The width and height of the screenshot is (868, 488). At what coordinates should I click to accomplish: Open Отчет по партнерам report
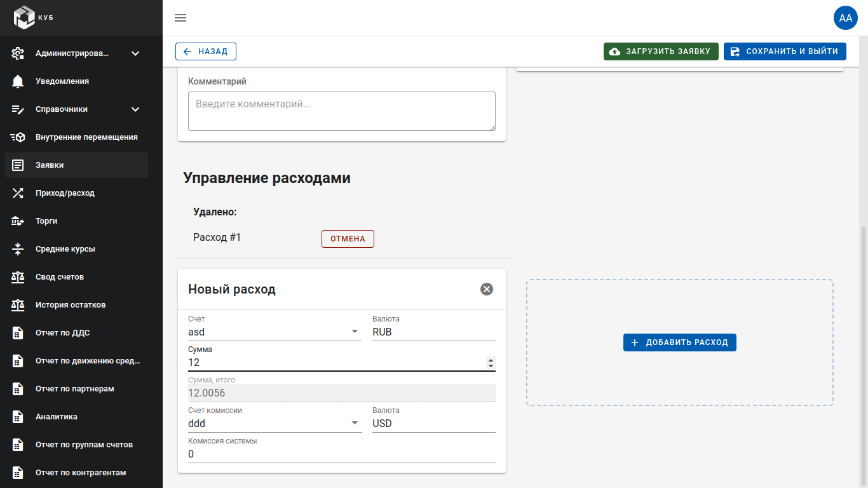76,389
